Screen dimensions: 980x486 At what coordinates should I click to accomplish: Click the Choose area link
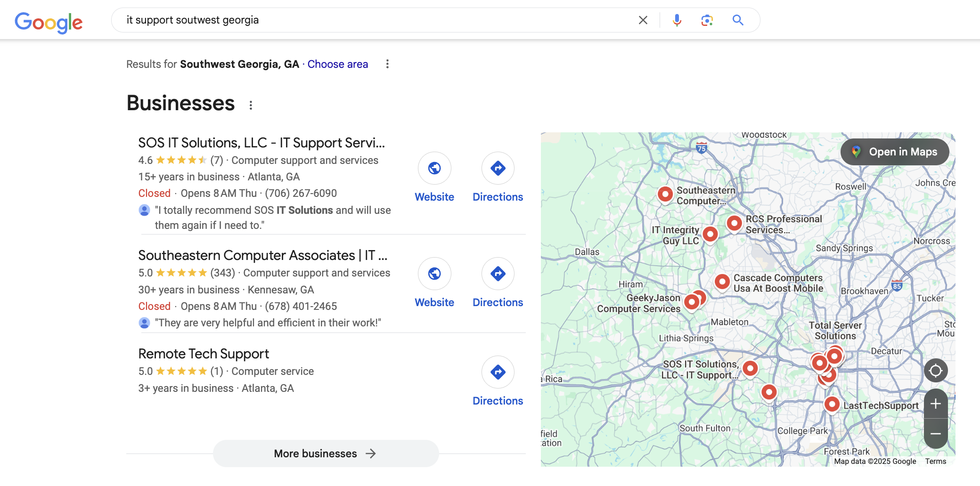click(x=338, y=64)
